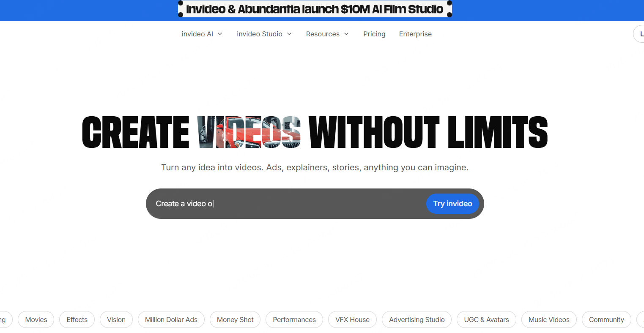The width and height of the screenshot is (644, 333).
Task: Select the Vision pill
Action: point(116,319)
